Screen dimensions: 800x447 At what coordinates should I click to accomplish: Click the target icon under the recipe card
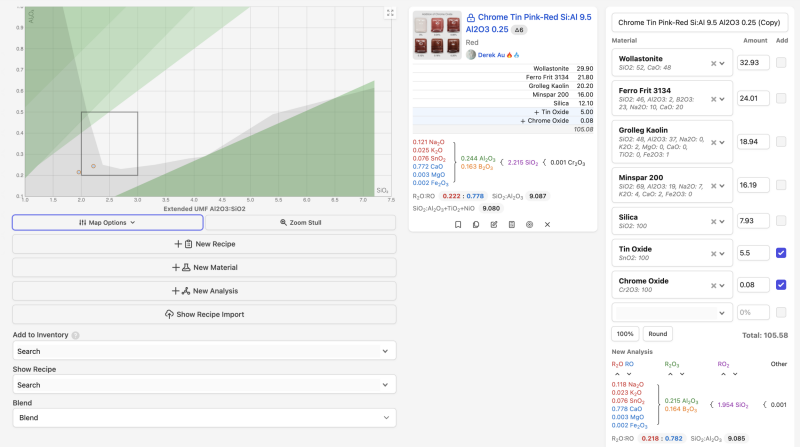tap(529, 225)
